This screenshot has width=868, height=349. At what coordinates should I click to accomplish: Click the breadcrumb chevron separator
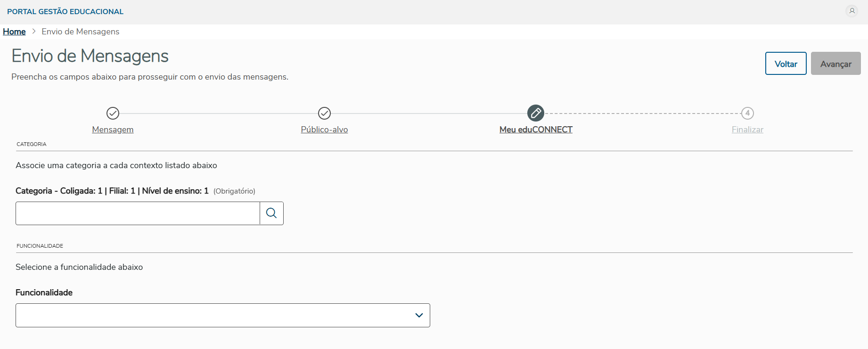click(34, 32)
